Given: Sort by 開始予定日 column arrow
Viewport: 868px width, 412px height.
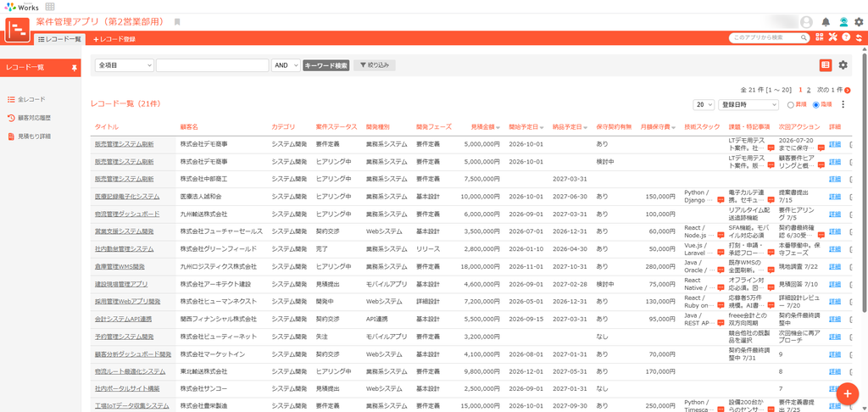Looking at the screenshot, I should click(542, 127).
